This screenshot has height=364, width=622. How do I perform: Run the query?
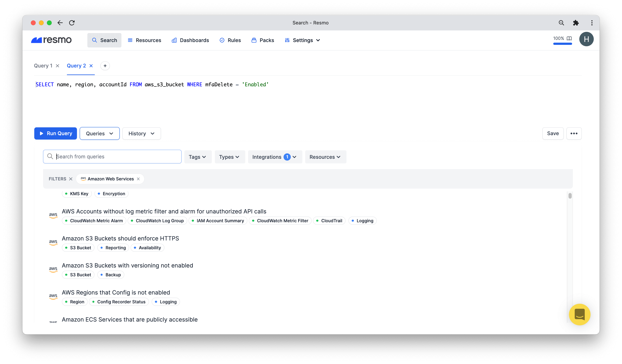coord(56,133)
